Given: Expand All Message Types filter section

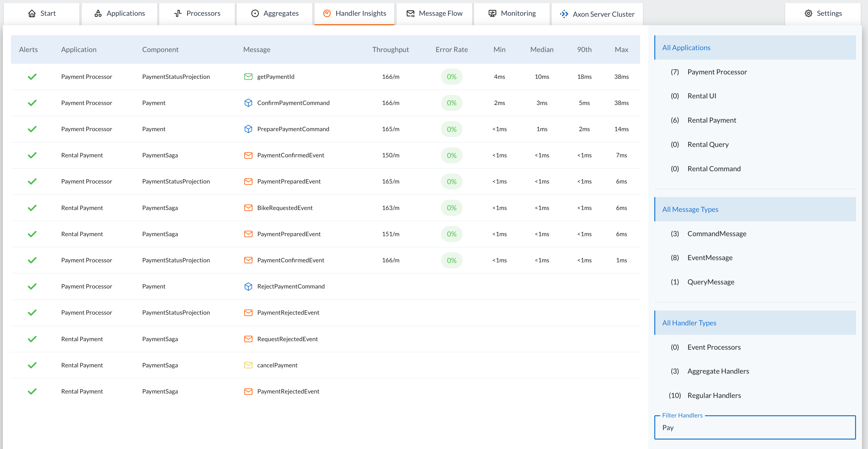Looking at the screenshot, I should tap(690, 209).
